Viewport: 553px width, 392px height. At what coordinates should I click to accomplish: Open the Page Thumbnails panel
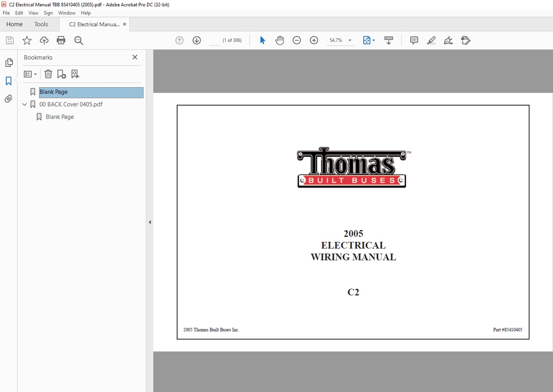[9, 62]
